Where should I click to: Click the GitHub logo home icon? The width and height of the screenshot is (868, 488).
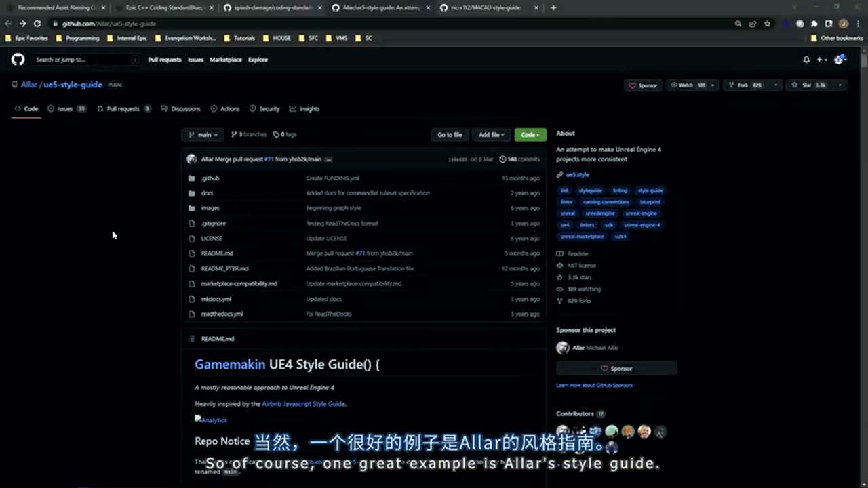point(18,60)
